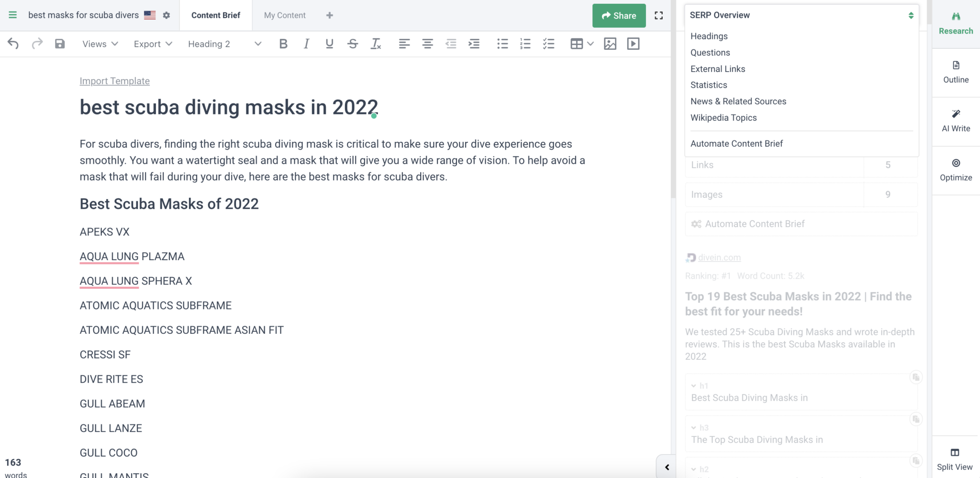The height and width of the screenshot is (478, 980).
Task: Undo the last edit
Action: pyautogui.click(x=13, y=44)
